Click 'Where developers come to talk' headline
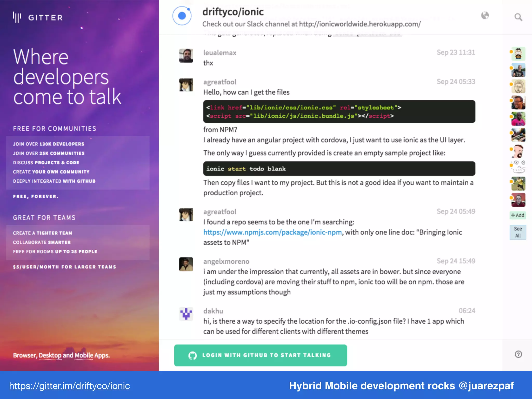This screenshot has width=532, height=399. click(67, 77)
